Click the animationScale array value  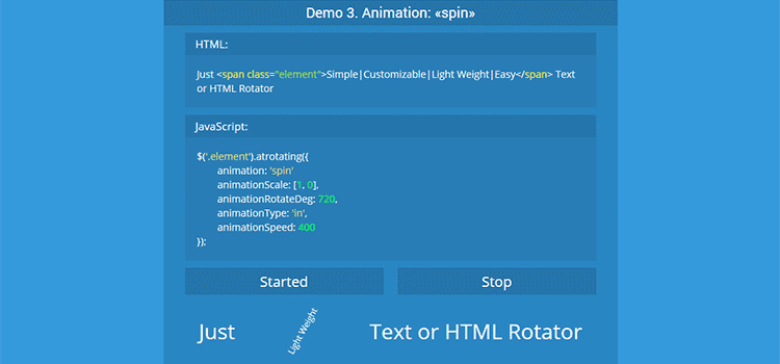[x=305, y=185]
